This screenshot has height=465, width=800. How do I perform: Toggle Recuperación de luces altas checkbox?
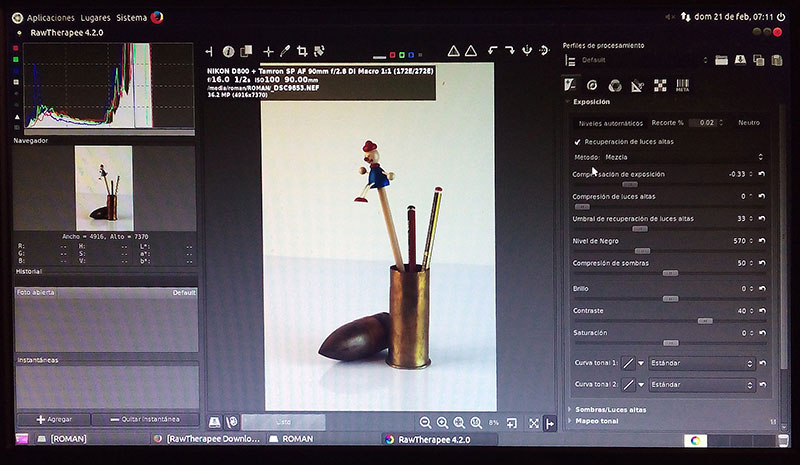tap(576, 142)
